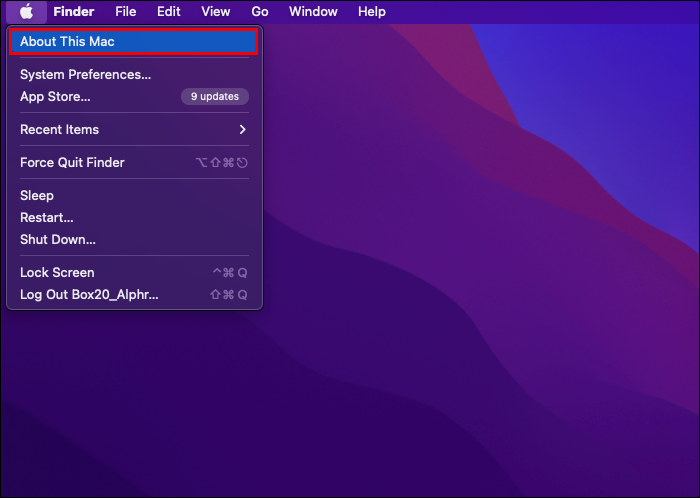The width and height of the screenshot is (700, 498).
Task: Open the Edit menu
Action: coord(169,12)
